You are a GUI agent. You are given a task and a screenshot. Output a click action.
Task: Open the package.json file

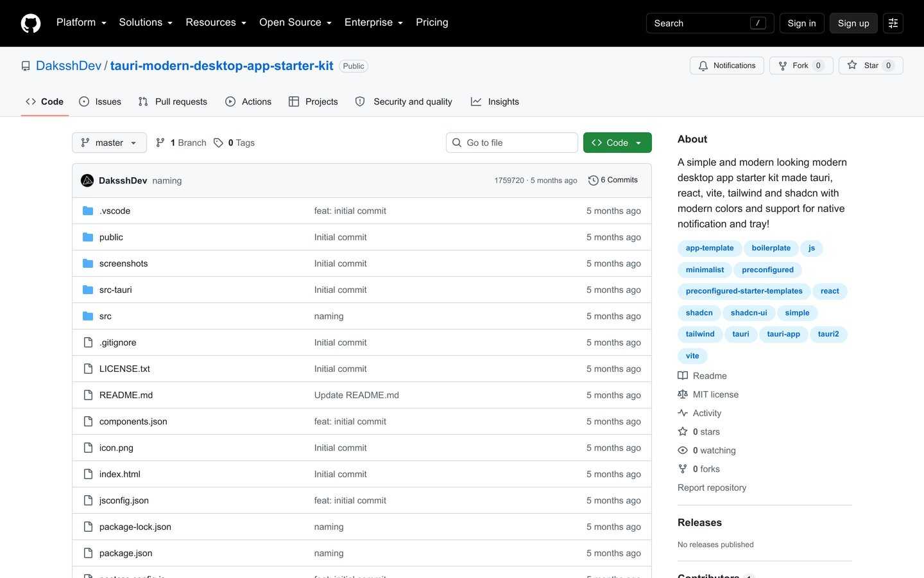(x=126, y=553)
